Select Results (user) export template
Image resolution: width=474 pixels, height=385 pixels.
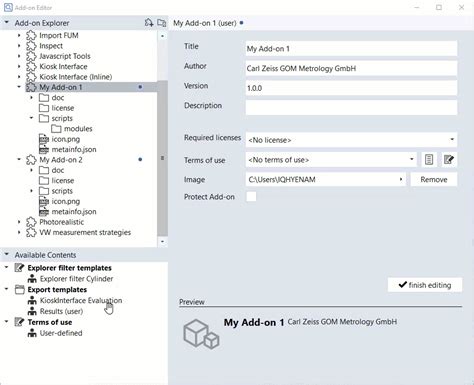(61, 311)
